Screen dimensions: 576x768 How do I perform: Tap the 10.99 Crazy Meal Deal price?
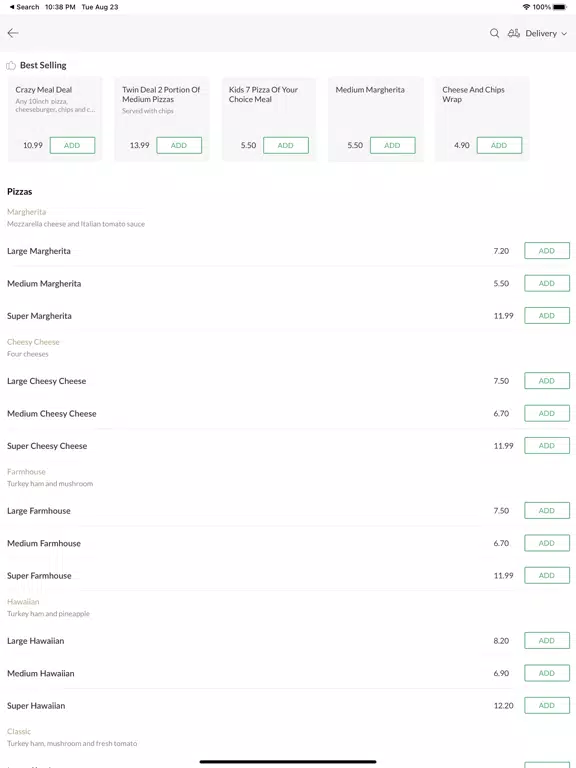(x=33, y=145)
